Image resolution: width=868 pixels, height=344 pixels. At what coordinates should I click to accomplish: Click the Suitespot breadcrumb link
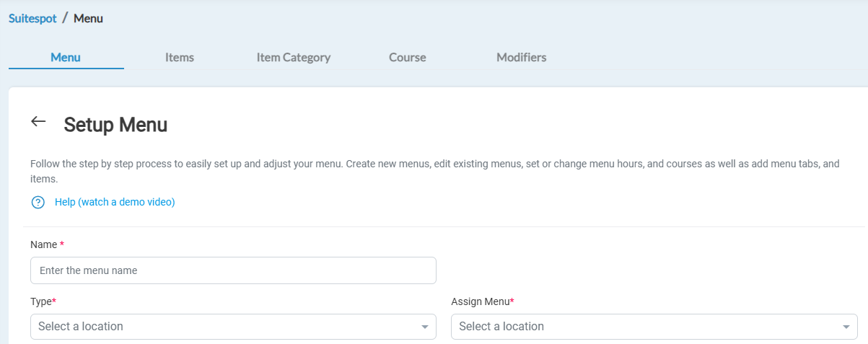[x=32, y=19]
